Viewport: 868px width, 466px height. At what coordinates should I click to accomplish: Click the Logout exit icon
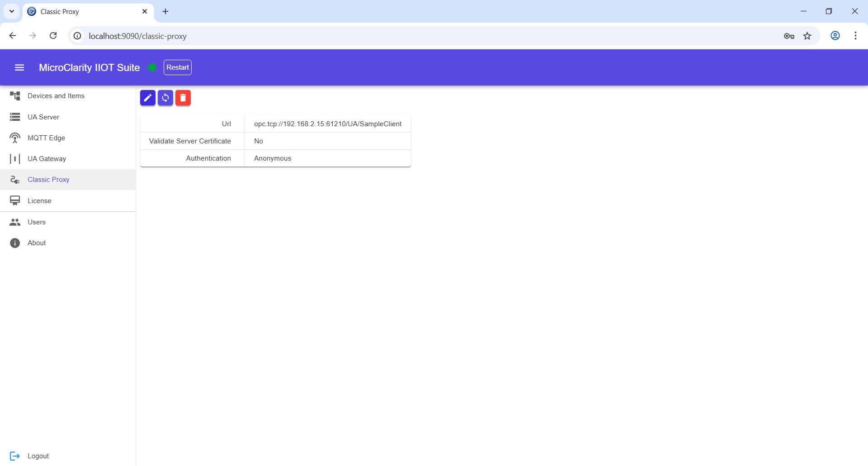pyautogui.click(x=15, y=456)
